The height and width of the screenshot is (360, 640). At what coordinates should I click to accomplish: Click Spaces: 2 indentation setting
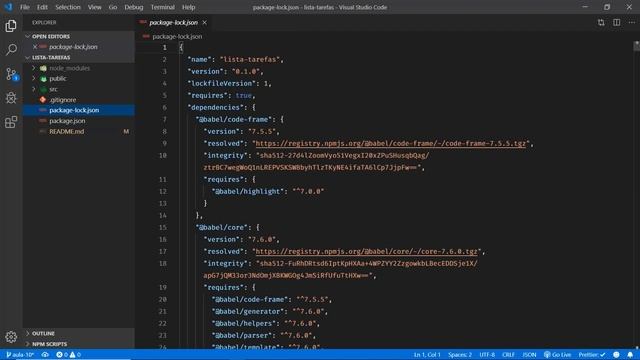(x=460, y=355)
